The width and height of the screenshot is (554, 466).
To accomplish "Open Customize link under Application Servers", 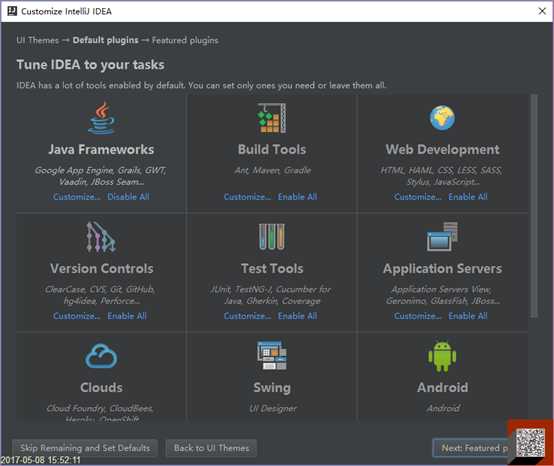I will pos(418,316).
